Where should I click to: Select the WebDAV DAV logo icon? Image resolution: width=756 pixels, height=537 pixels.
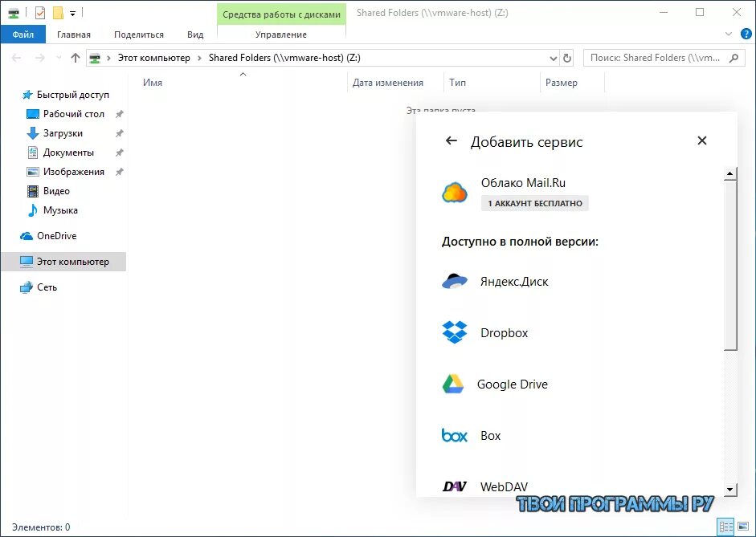coord(454,486)
